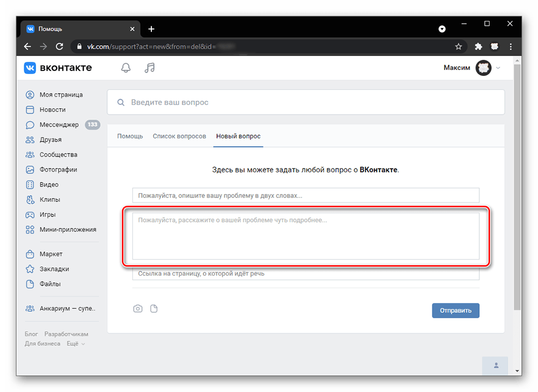The height and width of the screenshot is (392, 538).
Task: Open the Мессенджер menu link
Action: tap(59, 125)
